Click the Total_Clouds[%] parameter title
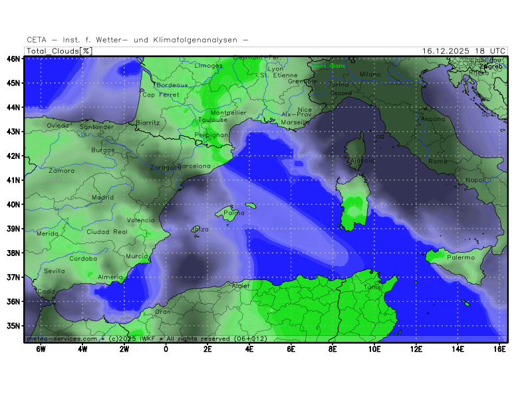 pyautogui.click(x=59, y=51)
